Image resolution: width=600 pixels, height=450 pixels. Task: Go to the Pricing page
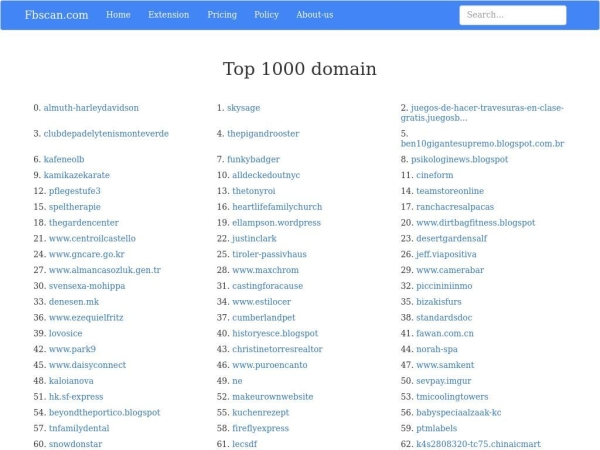pos(222,15)
